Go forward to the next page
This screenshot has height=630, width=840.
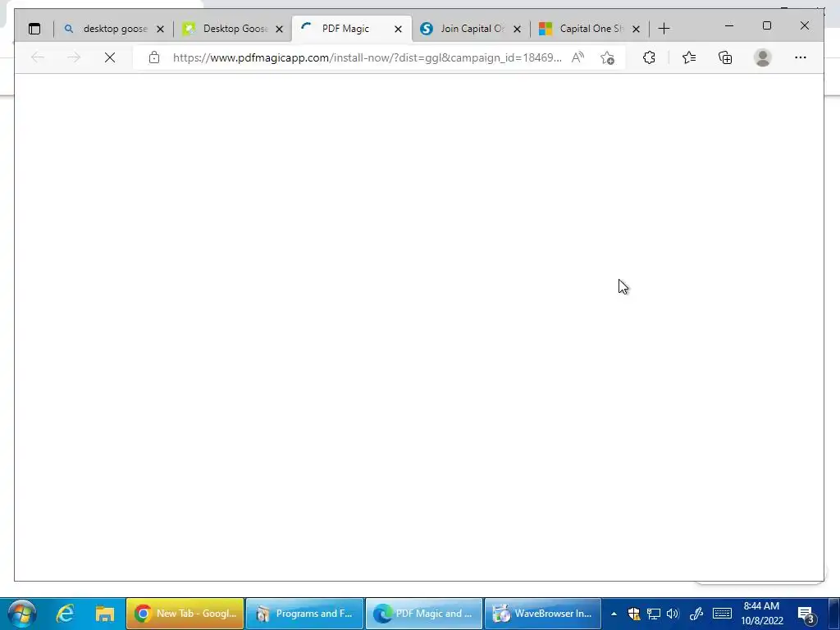74,57
